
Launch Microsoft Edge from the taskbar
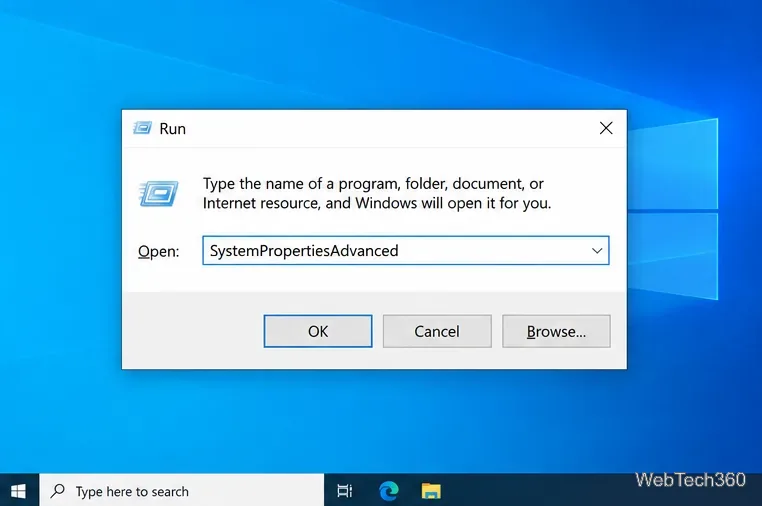[389, 491]
